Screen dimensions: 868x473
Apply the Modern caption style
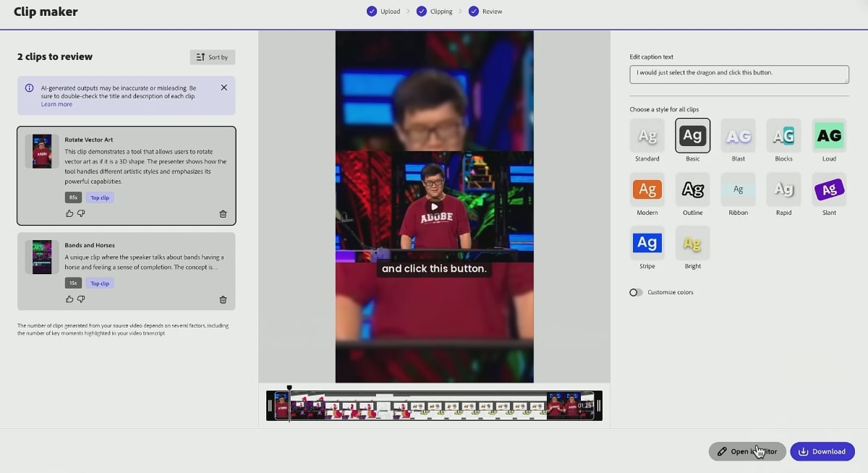tap(647, 189)
